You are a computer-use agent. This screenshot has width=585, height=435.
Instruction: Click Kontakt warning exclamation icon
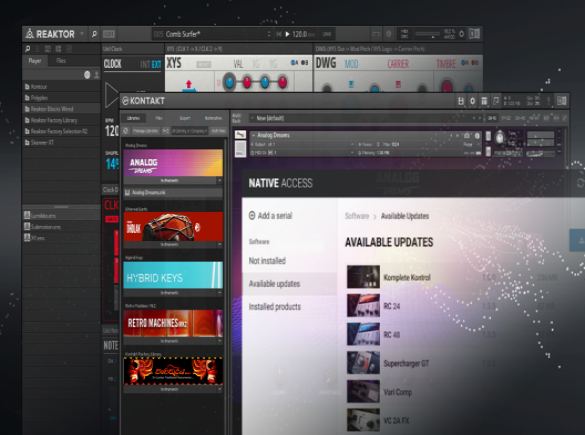click(548, 101)
